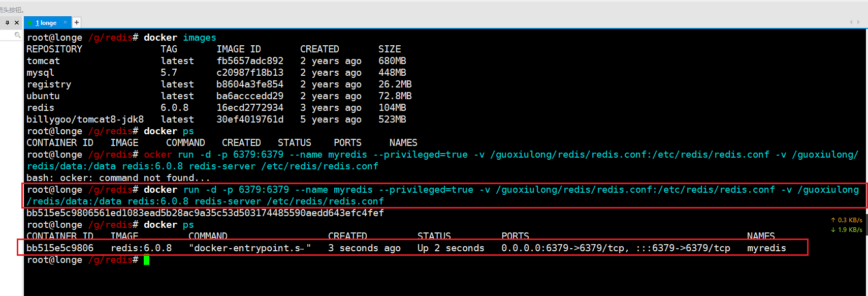Click image ID 'c20987f18b13'
The image size is (868, 296).
(x=250, y=73)
